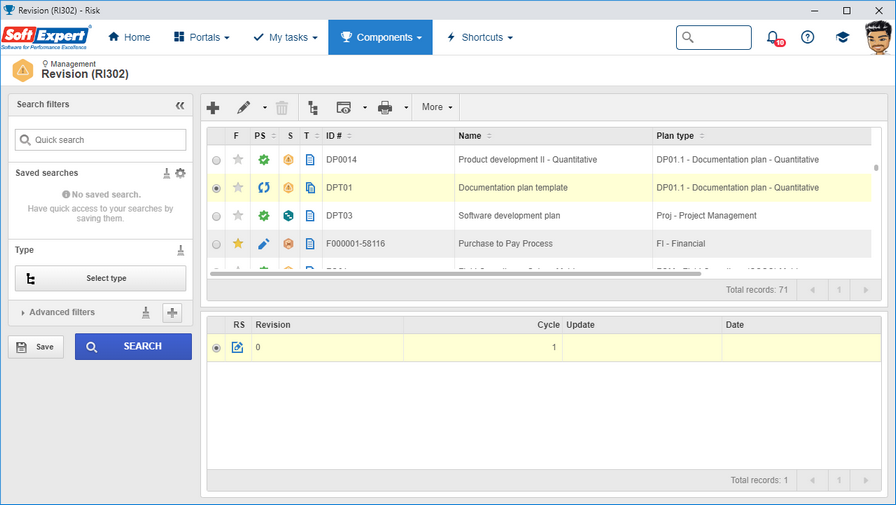This screenshot has height=505, width=896.
Task: Go to the Home menu
Action: (129, 37)
